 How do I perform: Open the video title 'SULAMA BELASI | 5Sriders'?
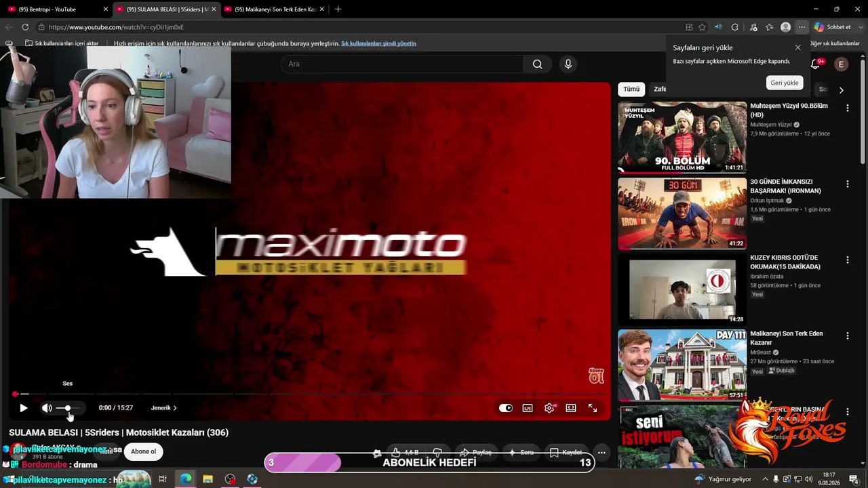119,432
